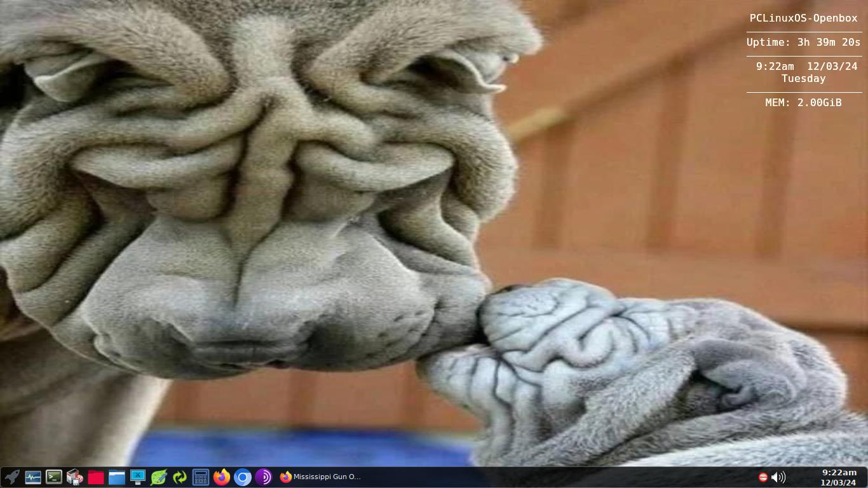Click the 'Uptime: 3h 39m 20s' readout
Image resolution: width=868 pixels, height=488 pixels.
(x=803, y=43)
